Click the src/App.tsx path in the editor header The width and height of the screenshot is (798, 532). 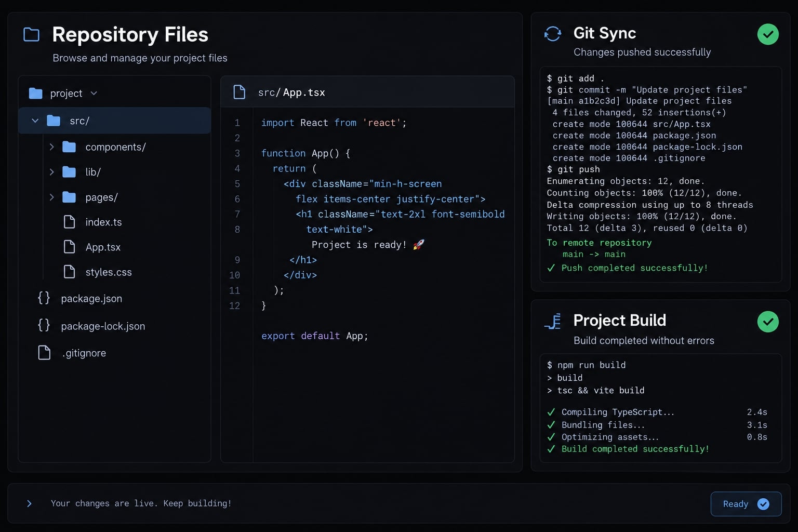point(291,92)
